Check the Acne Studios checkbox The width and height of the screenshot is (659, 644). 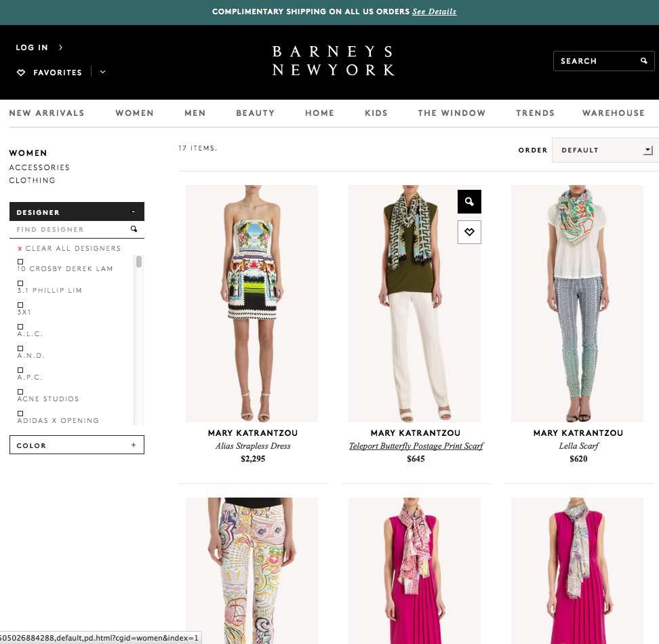tap(20, 392)
